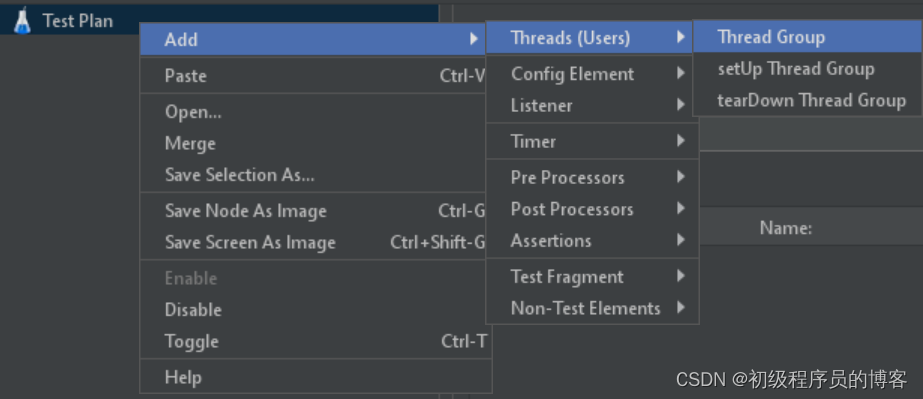
Task: Expand the Timer submenu arrow
Action: tap(681, 141)
